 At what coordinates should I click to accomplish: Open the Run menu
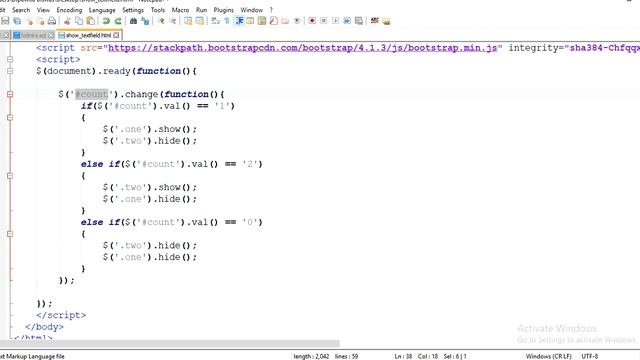[201, 10]
